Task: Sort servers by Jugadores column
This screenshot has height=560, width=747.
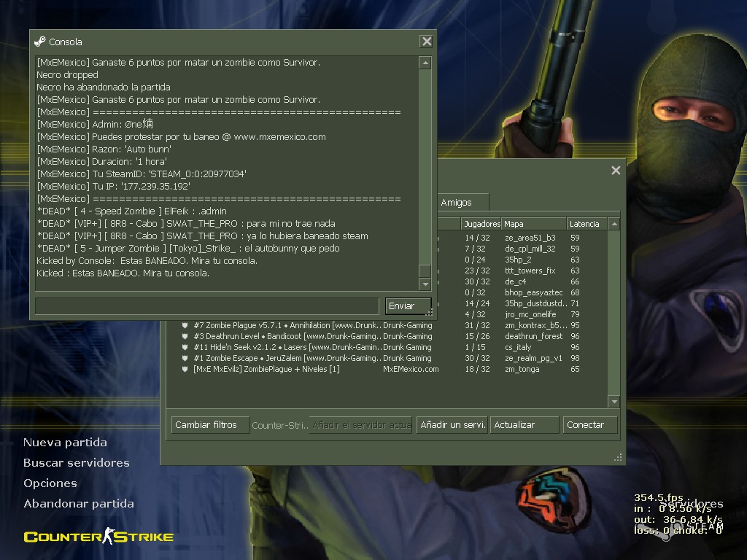Action: pyautogui.click(x=481, y=224)
